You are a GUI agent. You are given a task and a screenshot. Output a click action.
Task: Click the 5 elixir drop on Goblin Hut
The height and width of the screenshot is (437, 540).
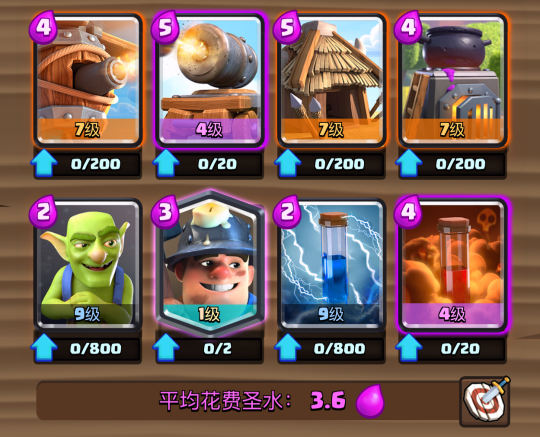(x=287, y=27)
